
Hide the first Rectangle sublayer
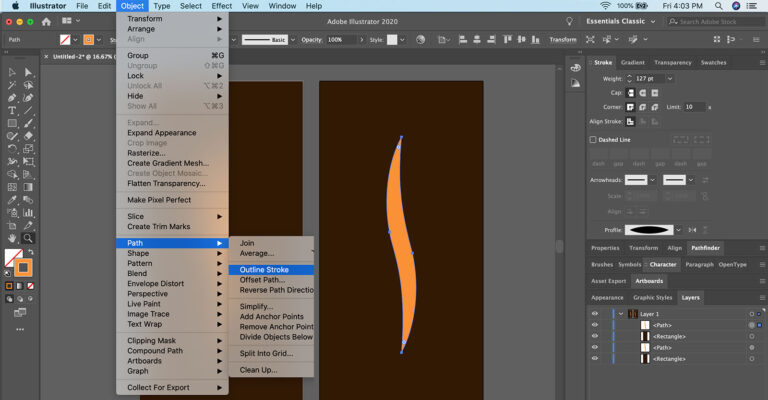pos(595,336)
